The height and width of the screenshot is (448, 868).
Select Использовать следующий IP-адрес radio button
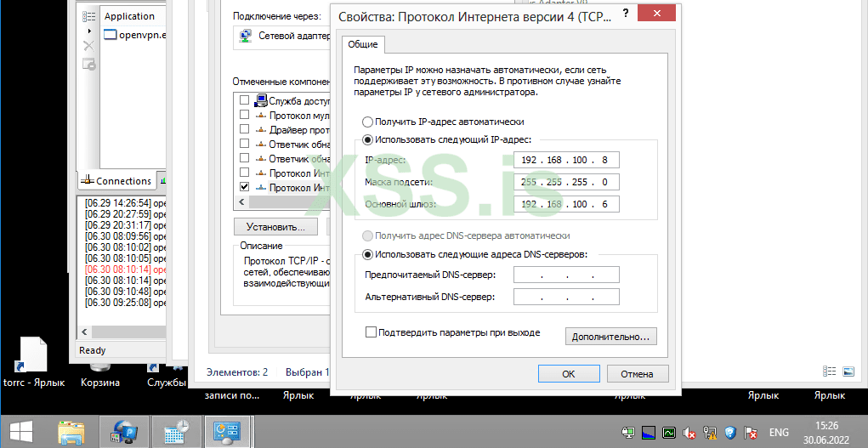[367, 140]
